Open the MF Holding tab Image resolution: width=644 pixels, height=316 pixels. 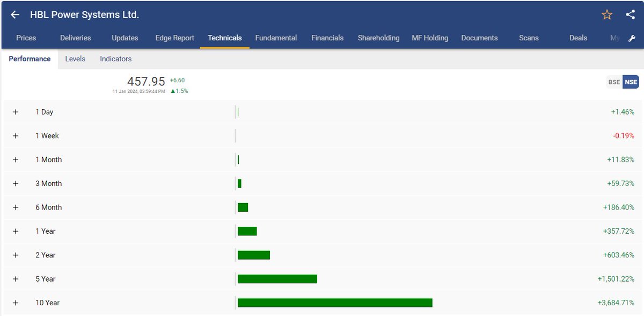pos(430,38)
